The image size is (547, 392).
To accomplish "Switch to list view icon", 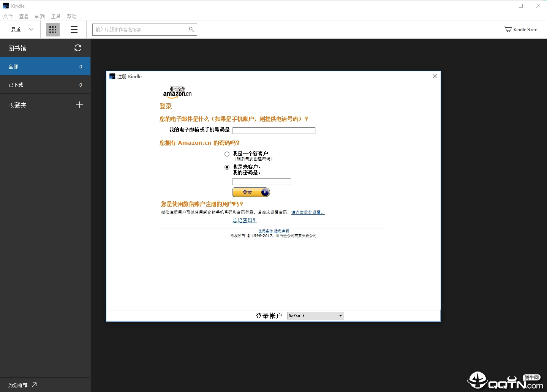I will click(x=74, y=30).
